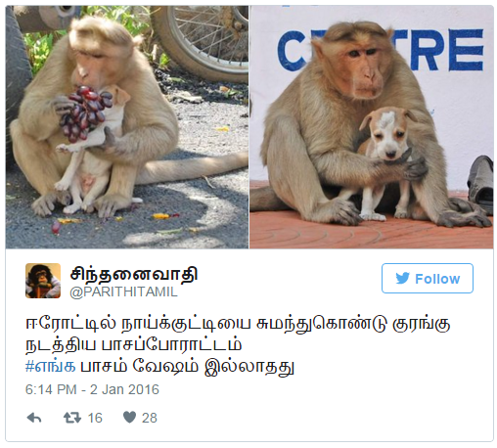Click the CENTRE sign in right photo

pos(380,49)
